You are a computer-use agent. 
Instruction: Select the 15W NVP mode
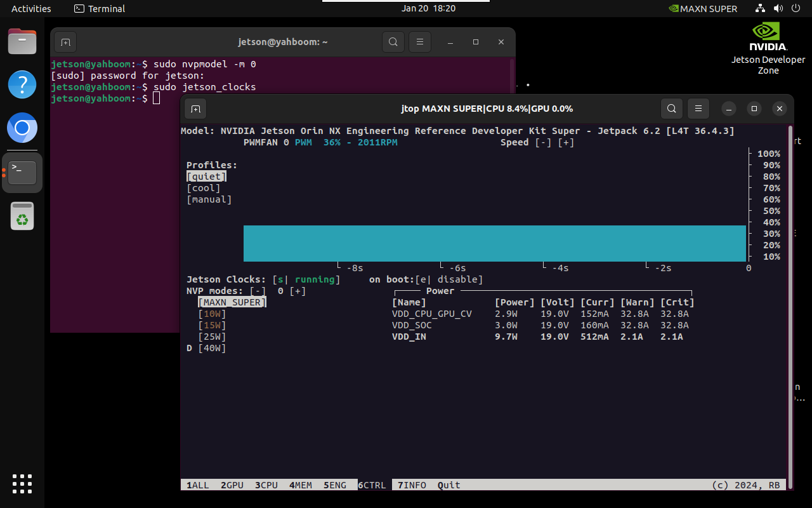(x=212, y=325)
